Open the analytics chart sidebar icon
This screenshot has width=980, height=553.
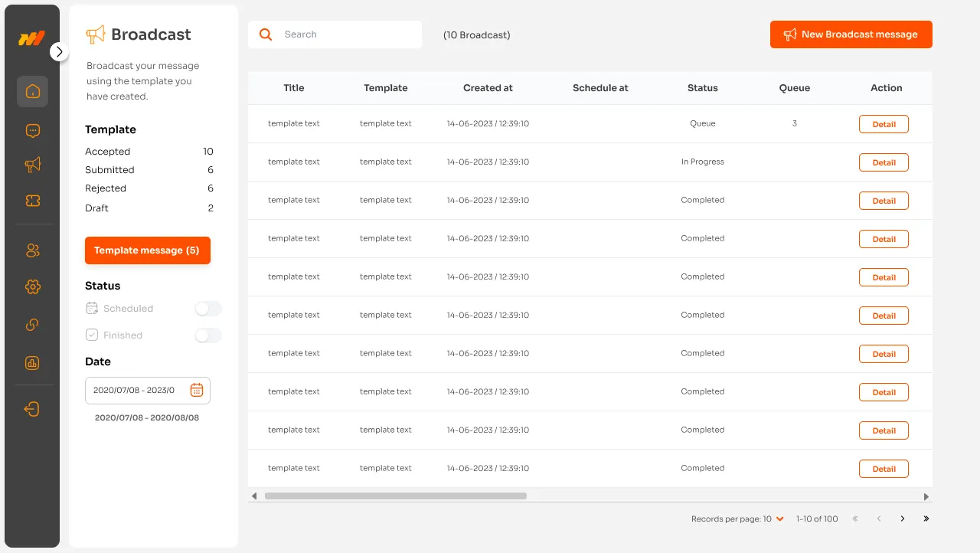tap(32, 363)
